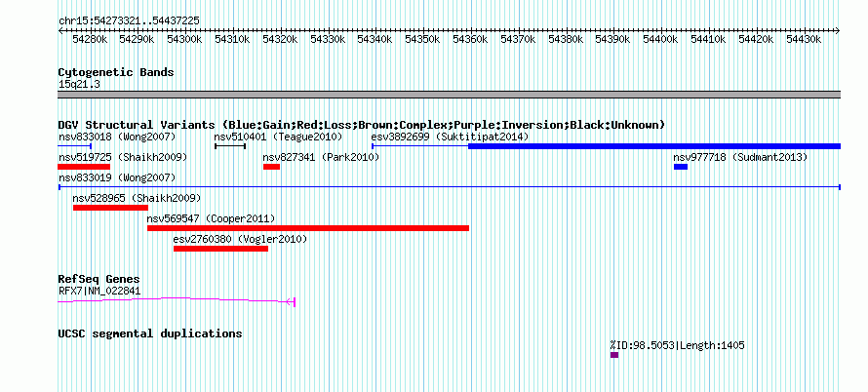Select the nsv510401 black unknown variant bar

pyautogui.click(x=230, y=146)
